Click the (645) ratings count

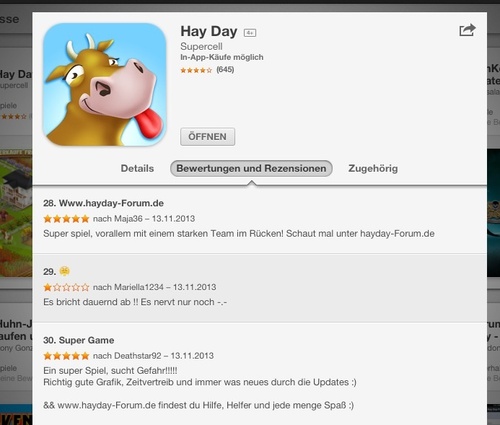[225, 70]
